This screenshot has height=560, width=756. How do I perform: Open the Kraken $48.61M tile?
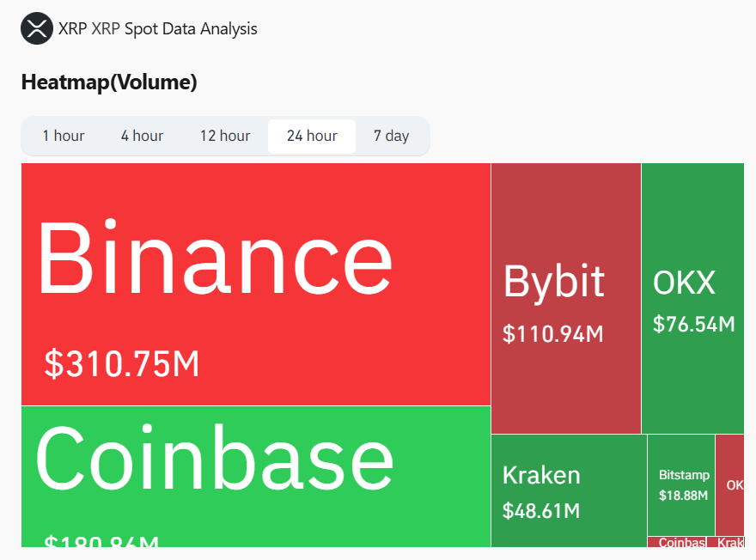tap(569, 490)
